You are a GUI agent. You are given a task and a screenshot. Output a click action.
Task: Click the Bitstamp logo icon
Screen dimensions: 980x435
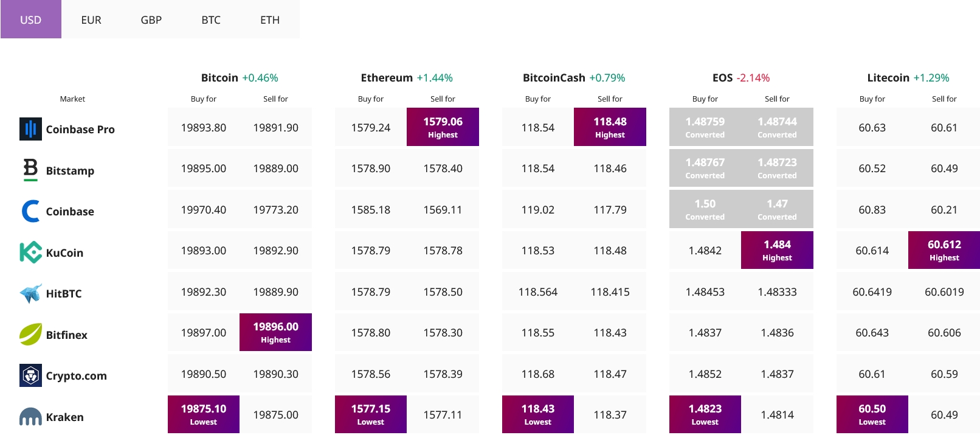pyautogui.click(x=30, y=170)
